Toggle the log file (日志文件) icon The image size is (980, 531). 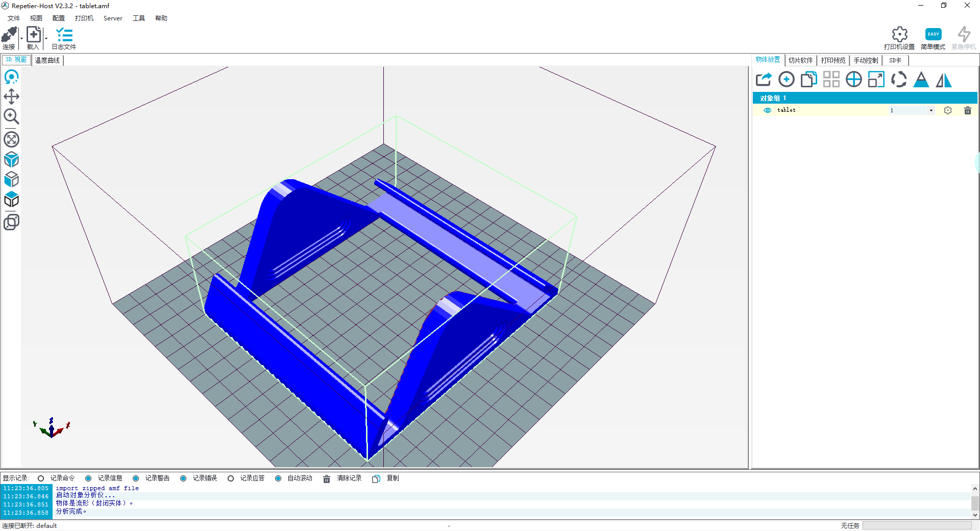click(64, 35)
